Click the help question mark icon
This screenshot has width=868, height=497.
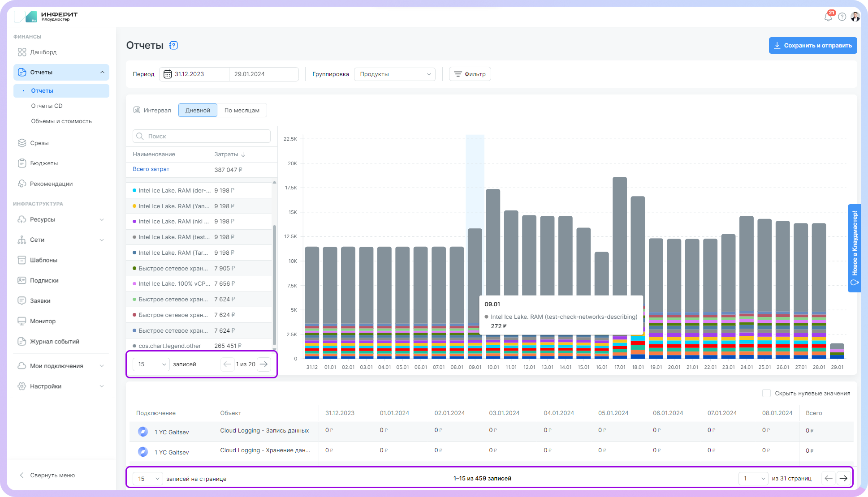coord(842,17)
